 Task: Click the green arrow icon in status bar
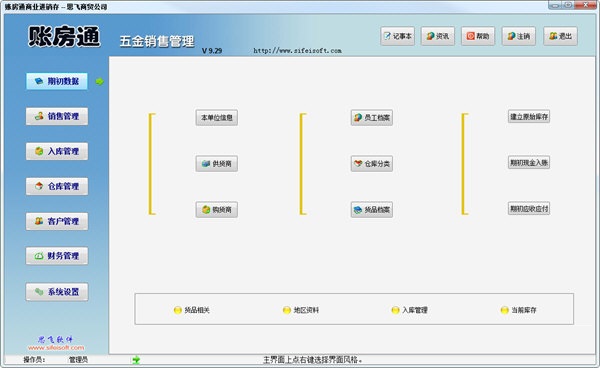136,360
